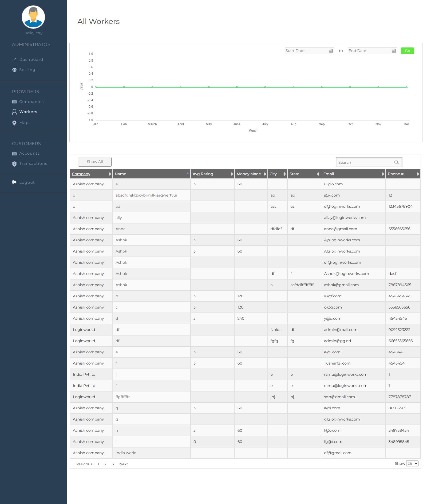Click the Logout arrow icon
This screenshot has width=427, height=504.
coord(14,182)
